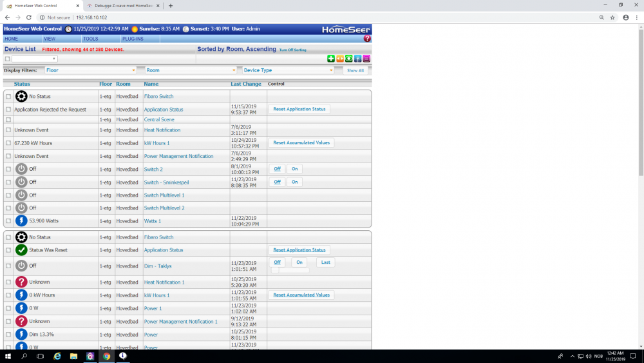The width and height of the screenshot is (644, 363).
Task: Click the lightning icon next to 0 kW Hours
Action: [21, 295]
